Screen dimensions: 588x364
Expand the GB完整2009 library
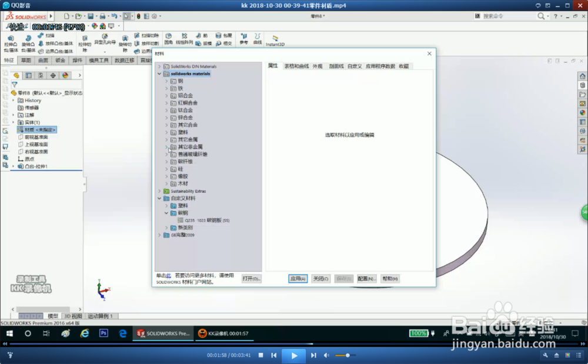click(x=159, y=235)
